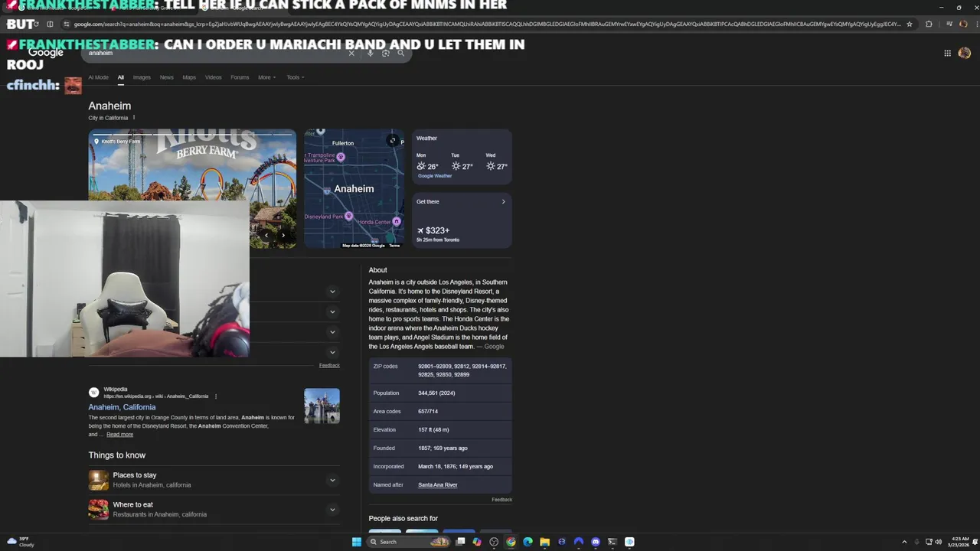Click the Honda Center label on map
980x551 pixels.
point(374,222)
